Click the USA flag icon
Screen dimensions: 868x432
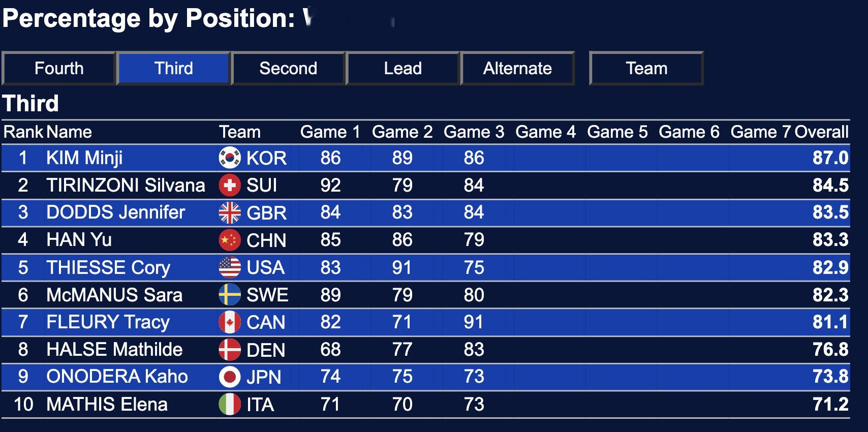click(x=230, y=267)
